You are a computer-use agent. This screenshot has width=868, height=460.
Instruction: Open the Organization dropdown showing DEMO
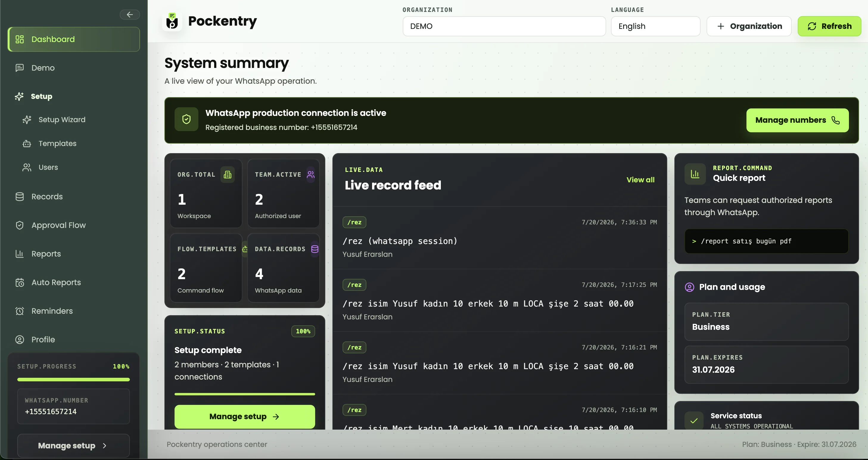[504, 26]
